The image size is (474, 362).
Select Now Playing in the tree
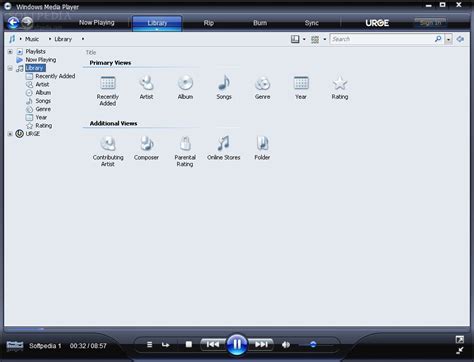coord(41,60)
